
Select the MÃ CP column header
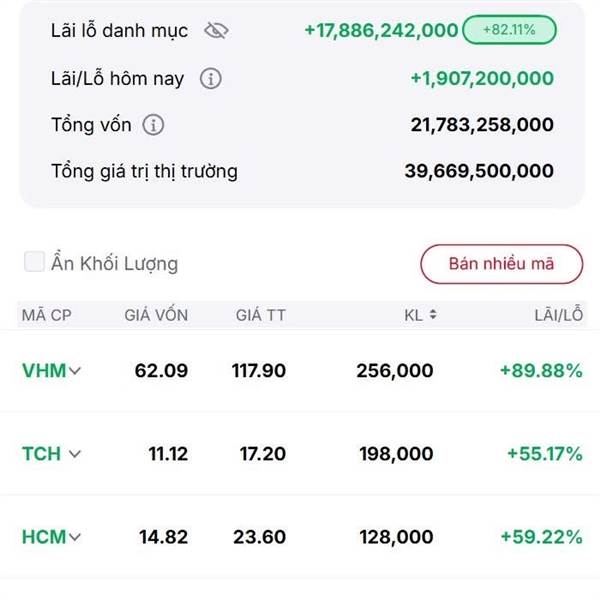(x=47, y=315)
